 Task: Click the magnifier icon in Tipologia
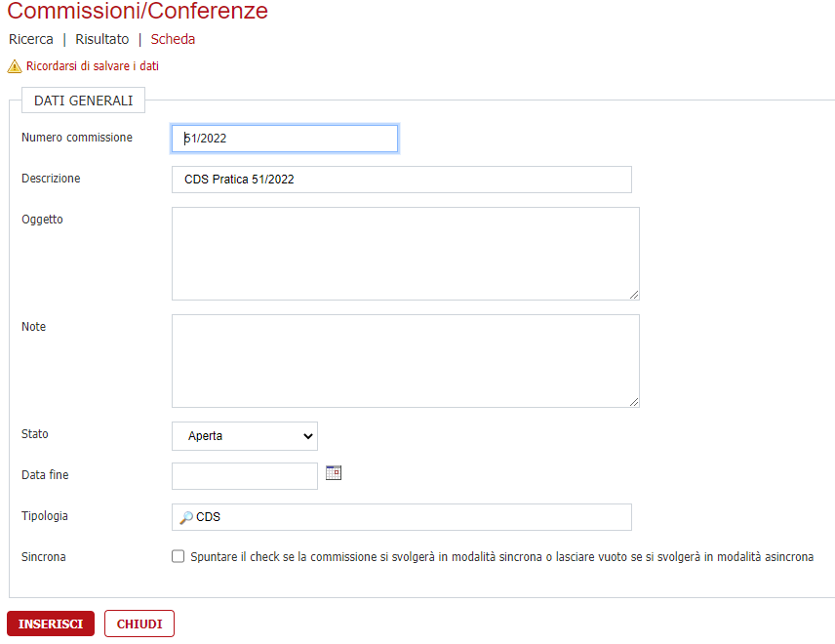click(x=186, y=517)
